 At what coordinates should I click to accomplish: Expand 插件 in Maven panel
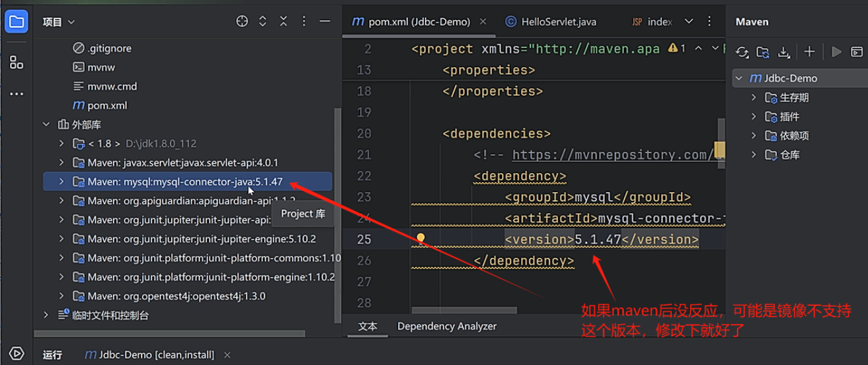click(x=754, y=116)
